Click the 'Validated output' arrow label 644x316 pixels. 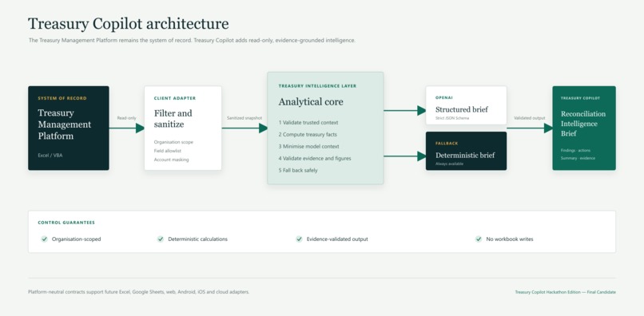coord(530,118)
